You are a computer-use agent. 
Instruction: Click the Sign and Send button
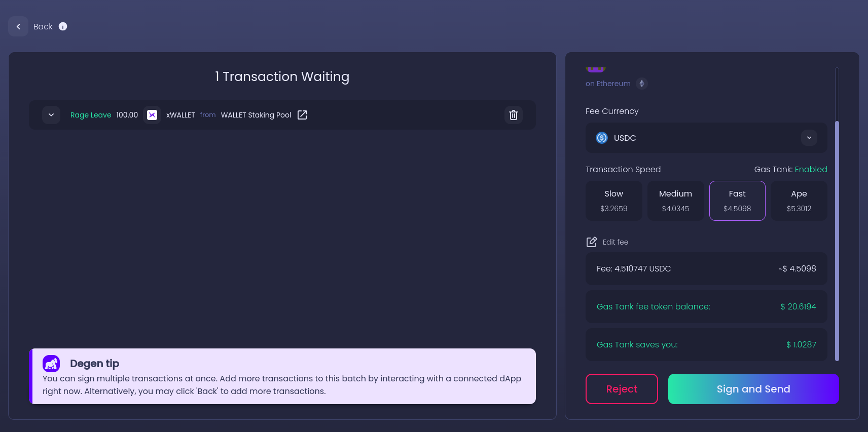[x=753, y=389]
